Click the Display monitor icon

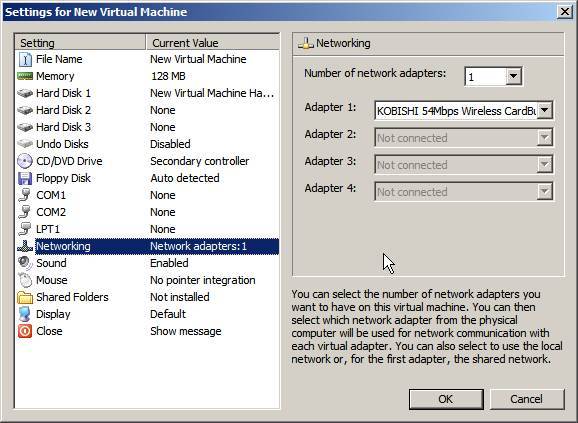(25, 314)
